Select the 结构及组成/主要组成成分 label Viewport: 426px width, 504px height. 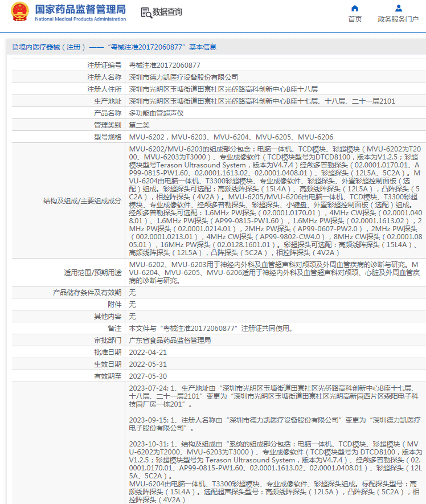83,201
